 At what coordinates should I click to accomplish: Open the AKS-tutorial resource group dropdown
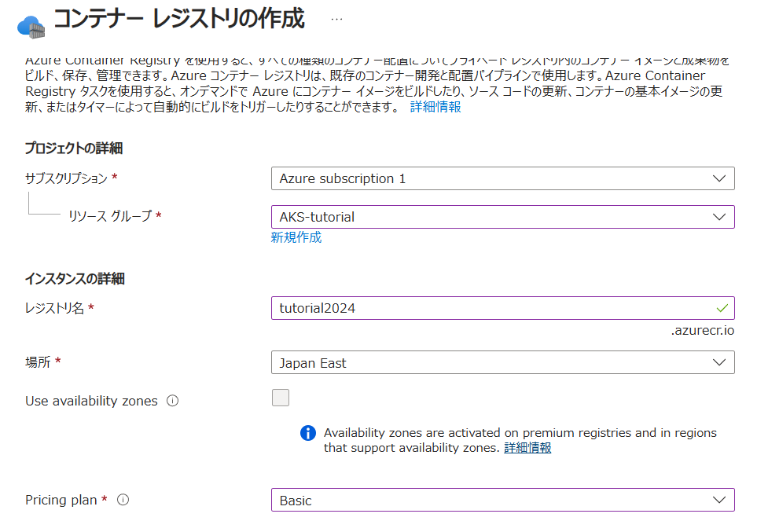pos(502,217)
